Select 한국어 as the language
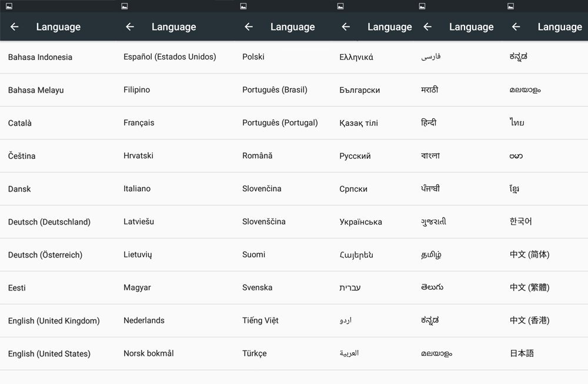 [x=520, y=222]
